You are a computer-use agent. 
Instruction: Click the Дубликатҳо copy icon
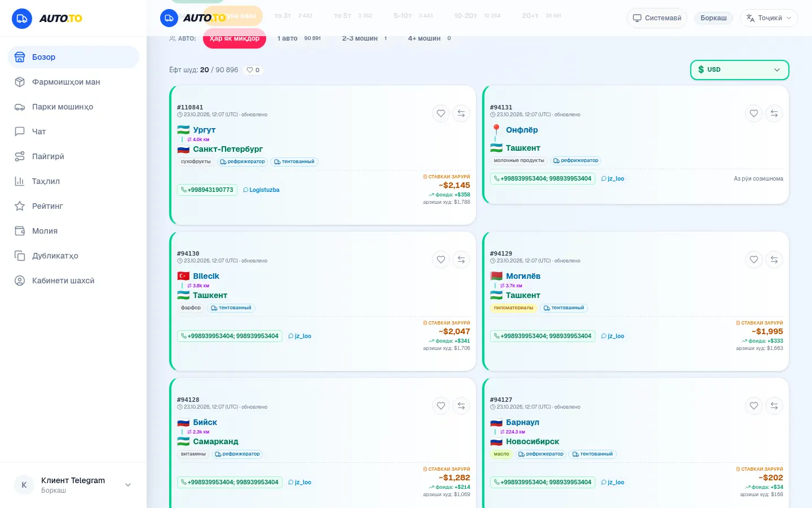[20, 256]
